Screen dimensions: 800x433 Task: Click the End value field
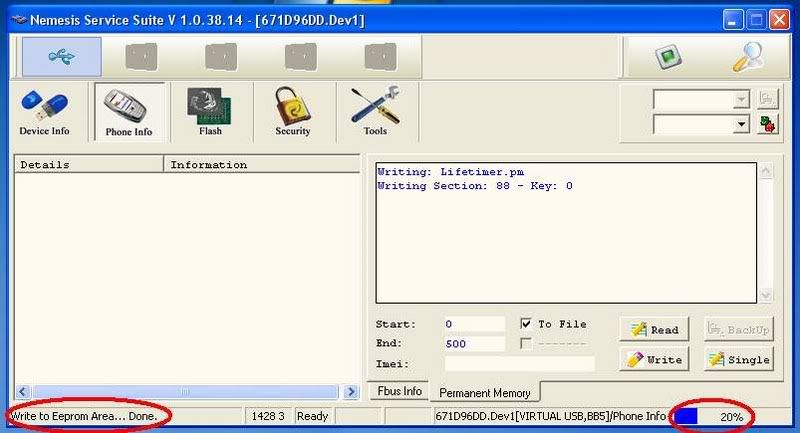tap(474, 344)
